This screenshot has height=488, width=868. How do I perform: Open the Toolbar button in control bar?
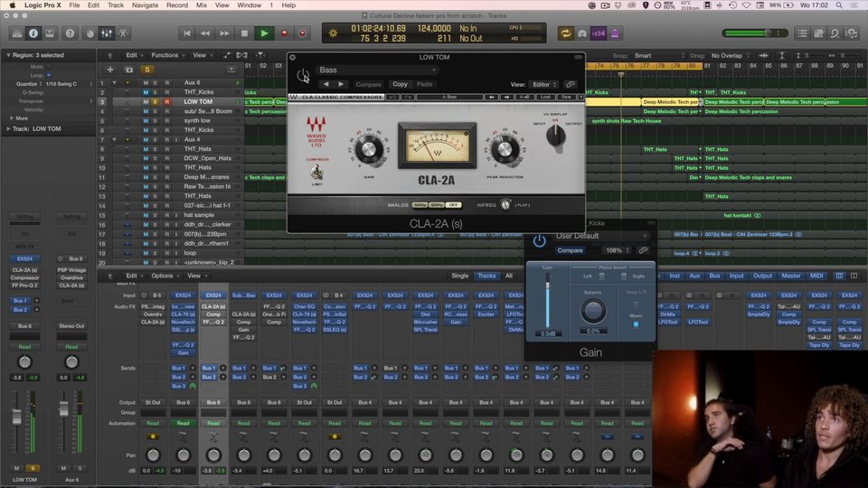tap(50, 33)
